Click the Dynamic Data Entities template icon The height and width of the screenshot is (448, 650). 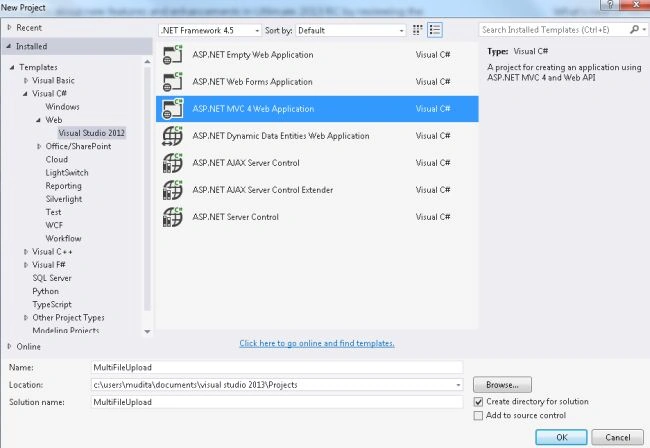click(x=172, y=136)
